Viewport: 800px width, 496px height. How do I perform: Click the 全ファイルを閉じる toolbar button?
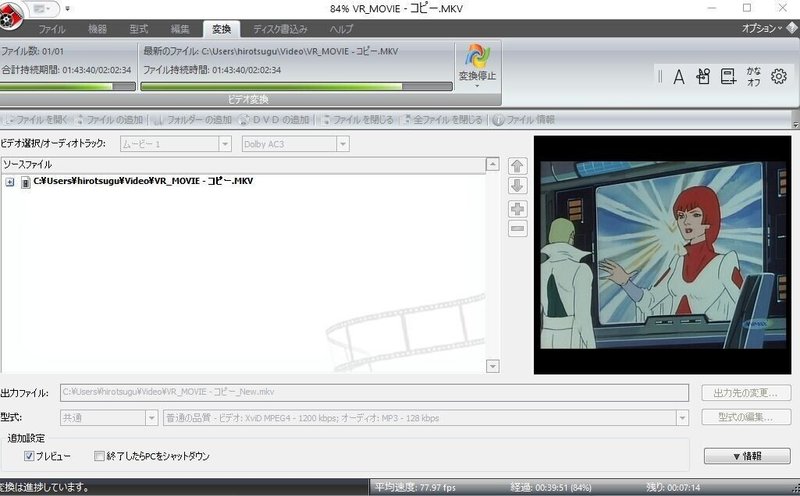[443, 120]
